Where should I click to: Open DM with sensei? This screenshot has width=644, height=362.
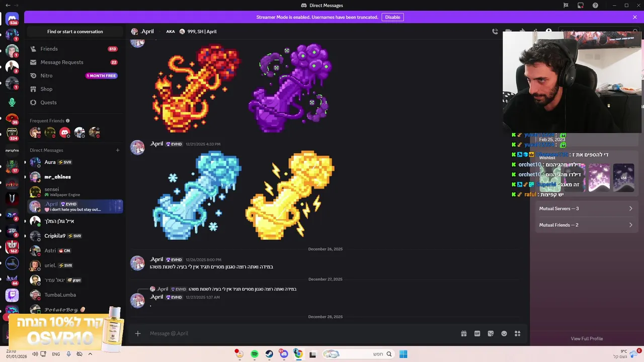point(74,192)
